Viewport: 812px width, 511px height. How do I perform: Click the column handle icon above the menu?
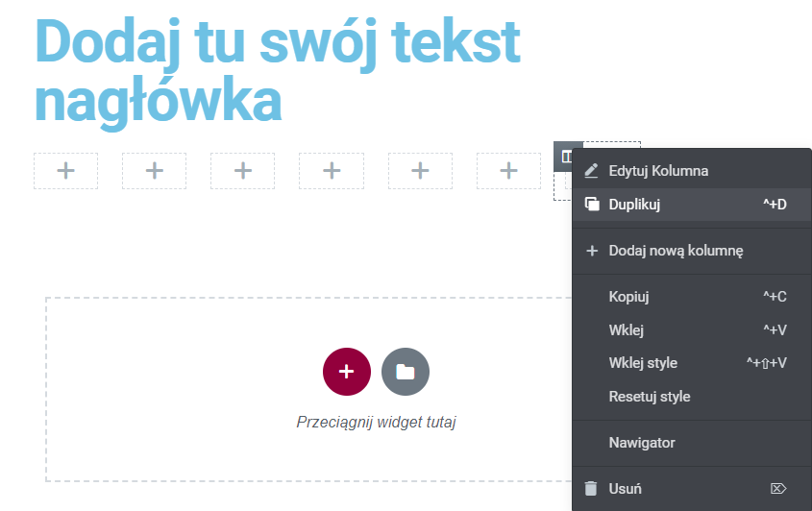coord(567,155)
